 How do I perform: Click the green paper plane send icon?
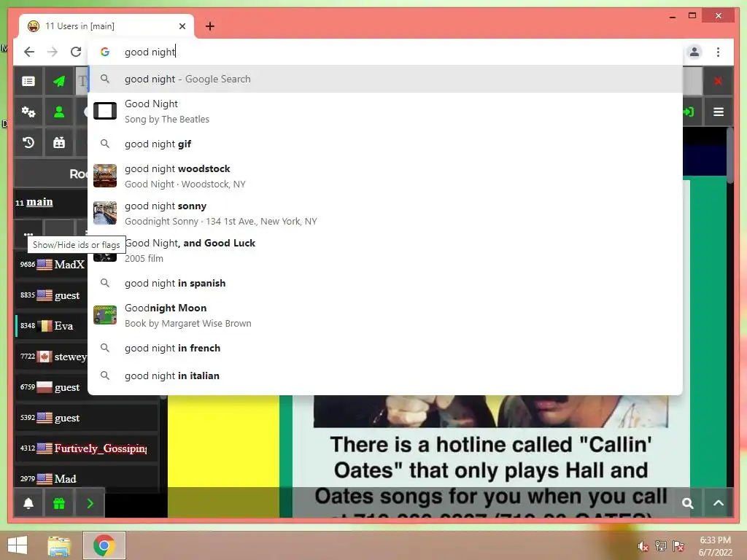pyautogui.click(x=59, y=82)
